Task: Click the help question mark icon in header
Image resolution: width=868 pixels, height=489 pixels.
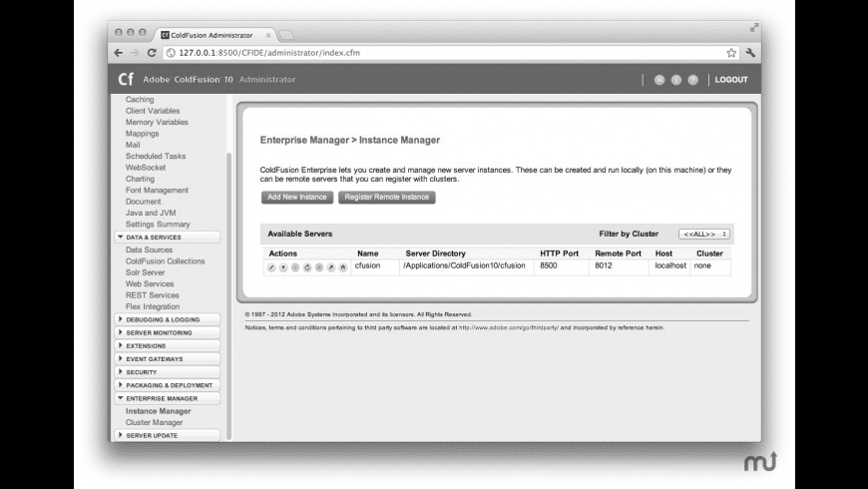Action: 692,80
